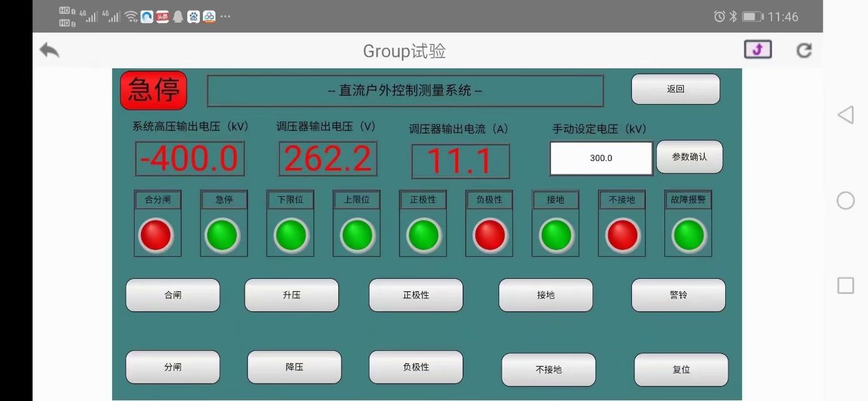
Task: Switch to 正极性 polarity
Action: 416,295
